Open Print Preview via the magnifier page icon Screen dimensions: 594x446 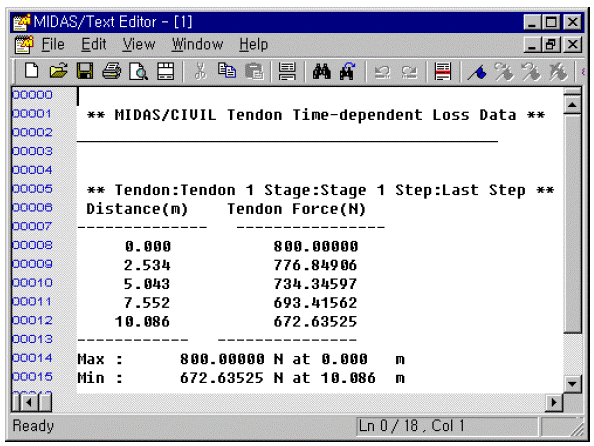[138, 71]
